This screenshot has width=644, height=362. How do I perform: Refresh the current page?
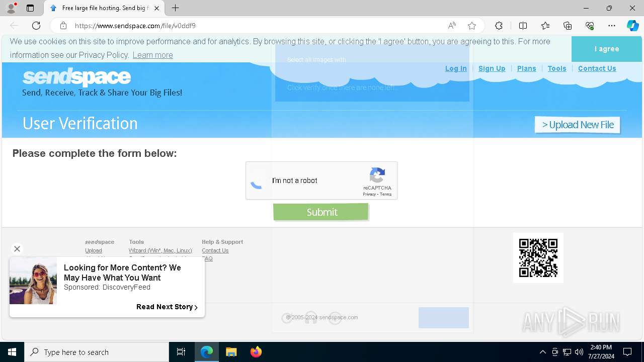(36, 26)
